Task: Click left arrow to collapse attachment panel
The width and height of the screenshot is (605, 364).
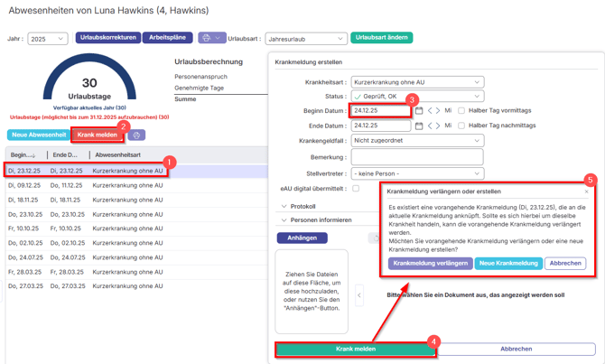Action: (x=358, y=295)
